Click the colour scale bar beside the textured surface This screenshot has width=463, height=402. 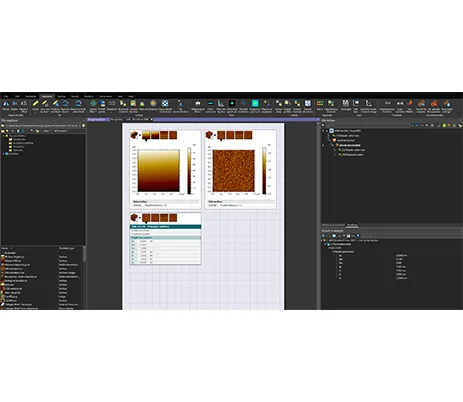click(264, 171)
